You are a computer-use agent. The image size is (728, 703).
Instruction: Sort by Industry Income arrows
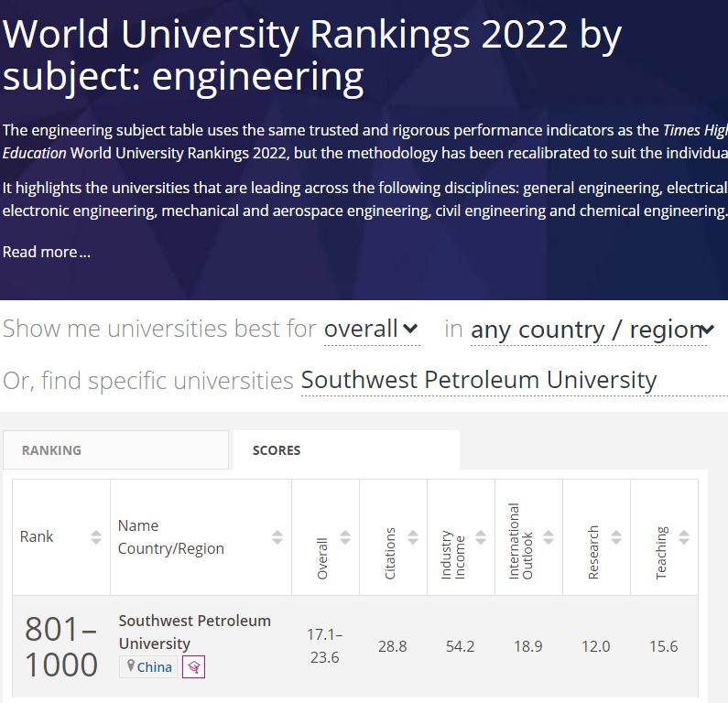pos(481,537)
